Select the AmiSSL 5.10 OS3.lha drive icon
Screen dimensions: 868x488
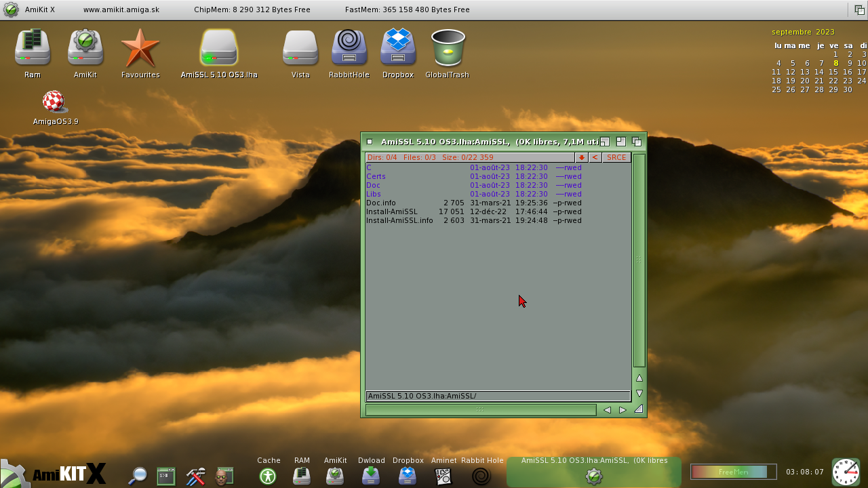click(218, 47)
